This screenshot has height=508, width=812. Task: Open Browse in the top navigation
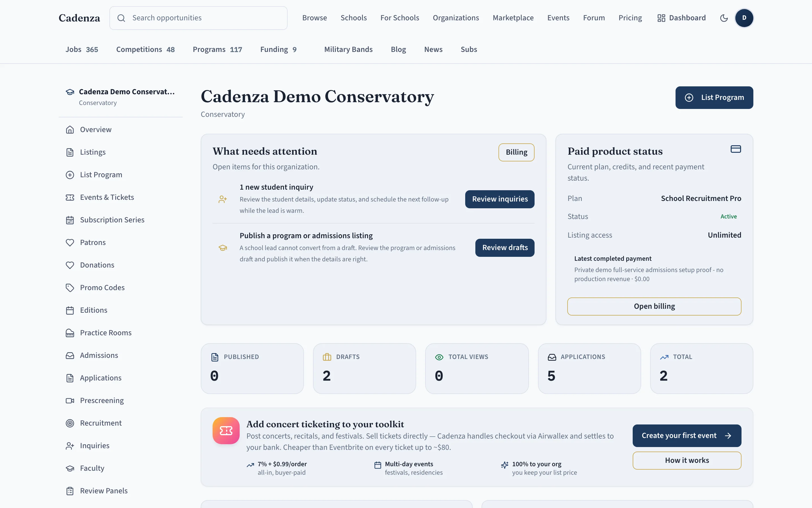click(x=314, y=18)
